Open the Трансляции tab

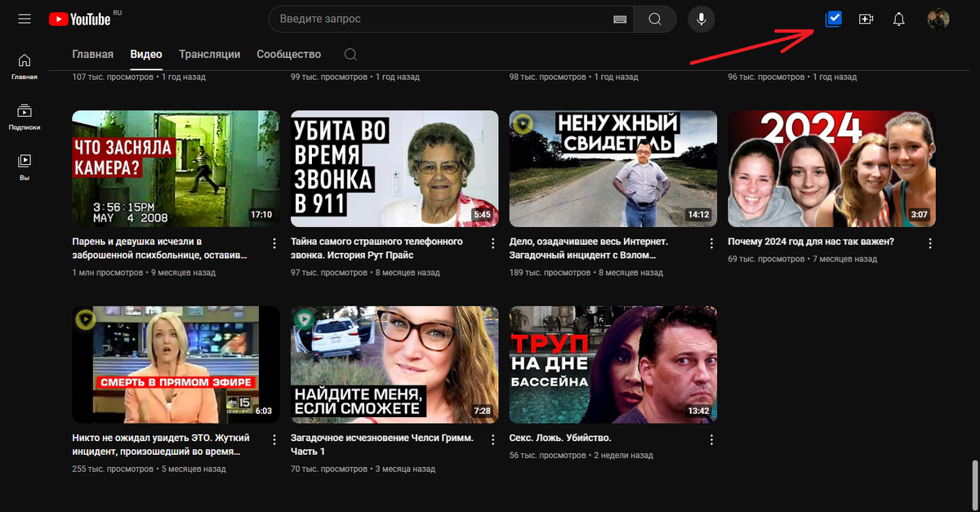point(210,55)
